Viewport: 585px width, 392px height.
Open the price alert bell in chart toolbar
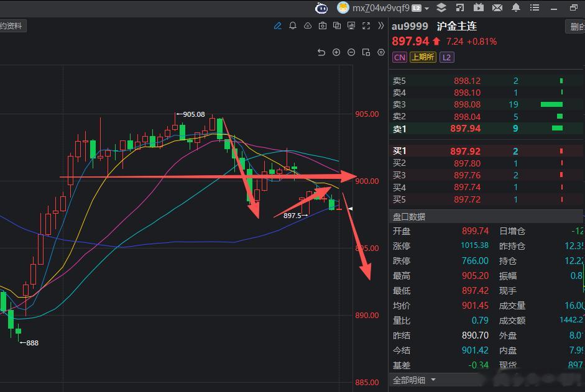(x=293, y=25)
